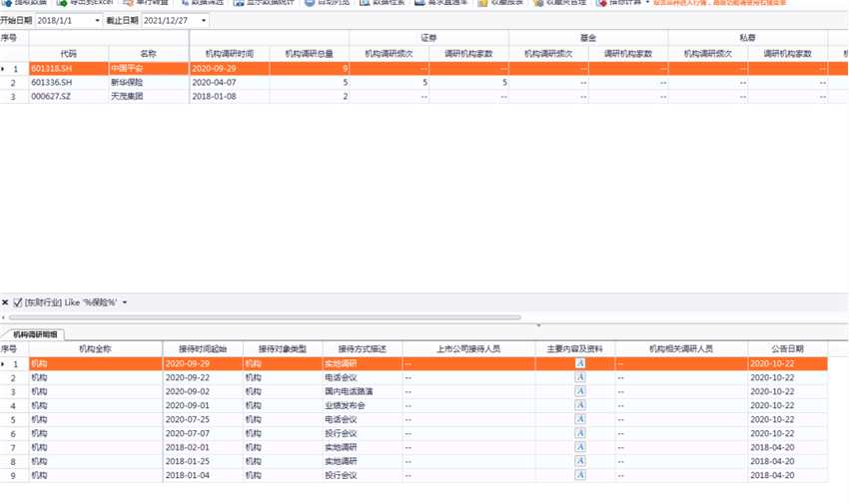This screenshot has width=849, height=504.
Task: Sort by the 接待方式描述 column header
Action: coord(363,348)
